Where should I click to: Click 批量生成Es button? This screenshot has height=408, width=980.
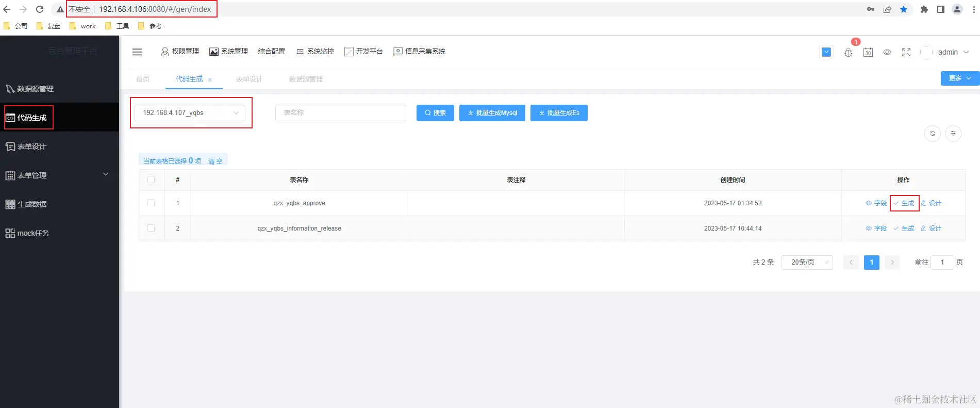pyautogui.click(x=559, y=113)
